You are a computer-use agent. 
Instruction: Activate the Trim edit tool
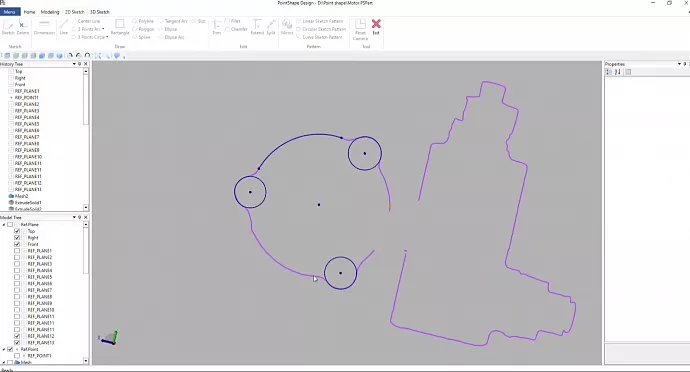click(x=217, y=27)
